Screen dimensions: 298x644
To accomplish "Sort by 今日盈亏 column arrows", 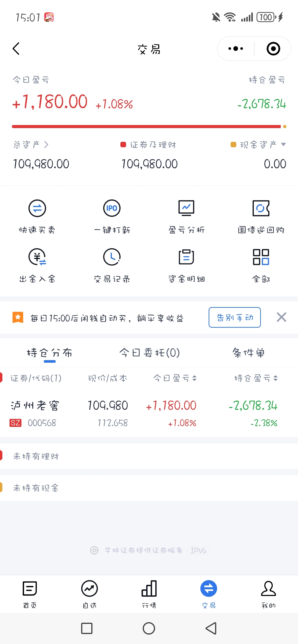I will (194, 378).
